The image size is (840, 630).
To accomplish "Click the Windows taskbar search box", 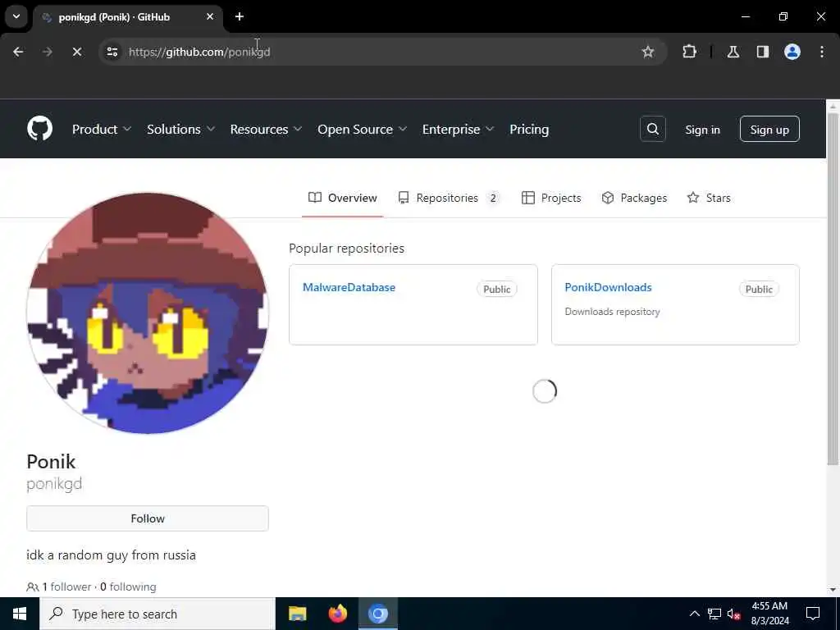I will click(x=157, y=614).
